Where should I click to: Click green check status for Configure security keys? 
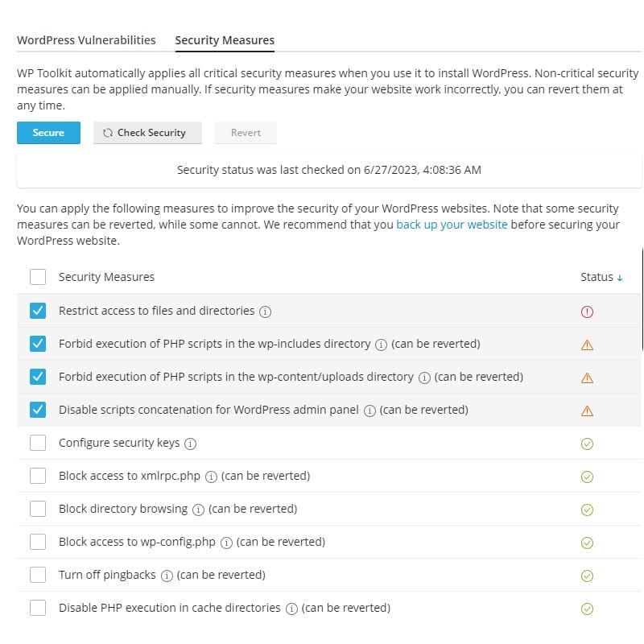pos(587,444)
